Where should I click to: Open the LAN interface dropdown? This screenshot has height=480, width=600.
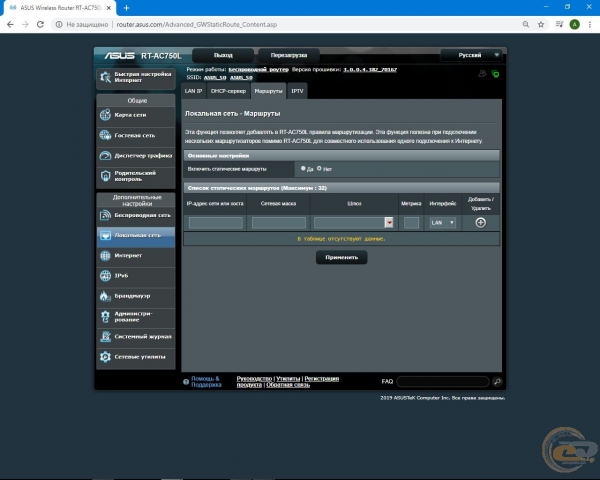[442, 223]
